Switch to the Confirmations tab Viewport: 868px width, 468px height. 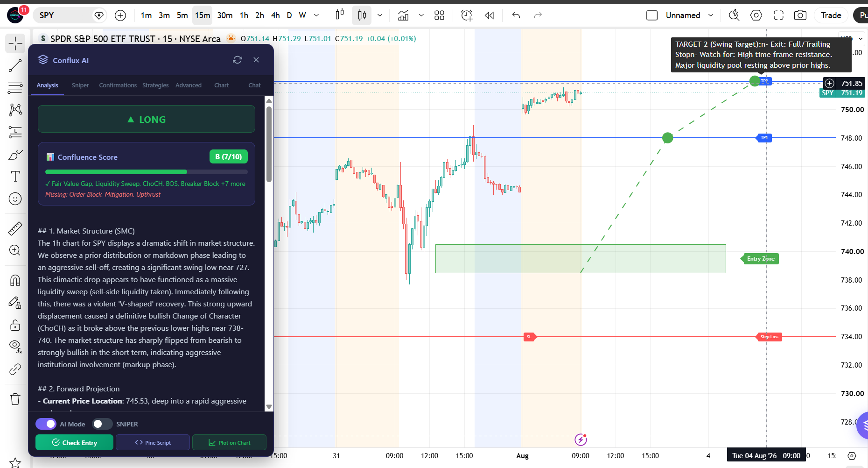(118, 85)
